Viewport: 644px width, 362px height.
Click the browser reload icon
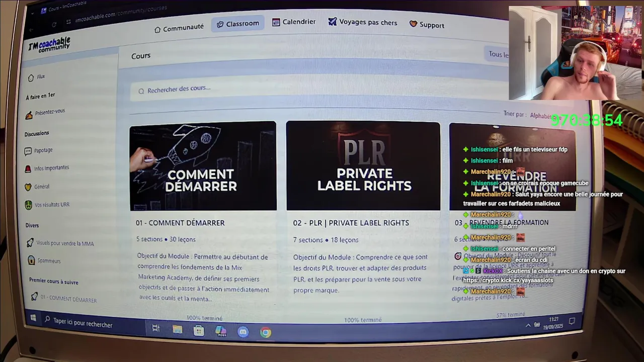pyautogui.click(x=54, y=25)
